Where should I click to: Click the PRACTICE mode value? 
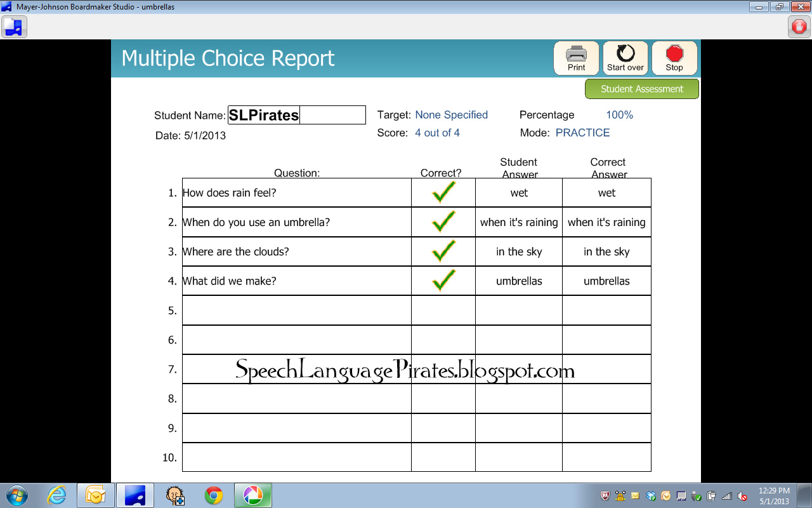[582, 133]
